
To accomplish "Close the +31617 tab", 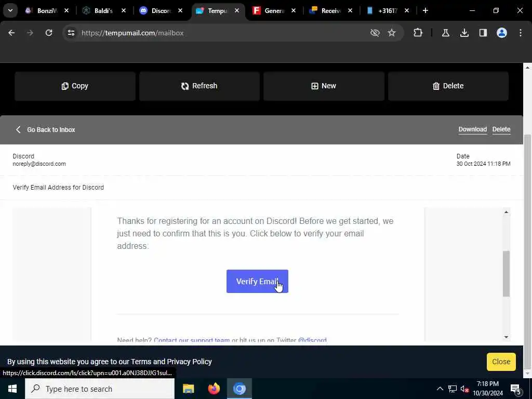I will click(407, 10).
